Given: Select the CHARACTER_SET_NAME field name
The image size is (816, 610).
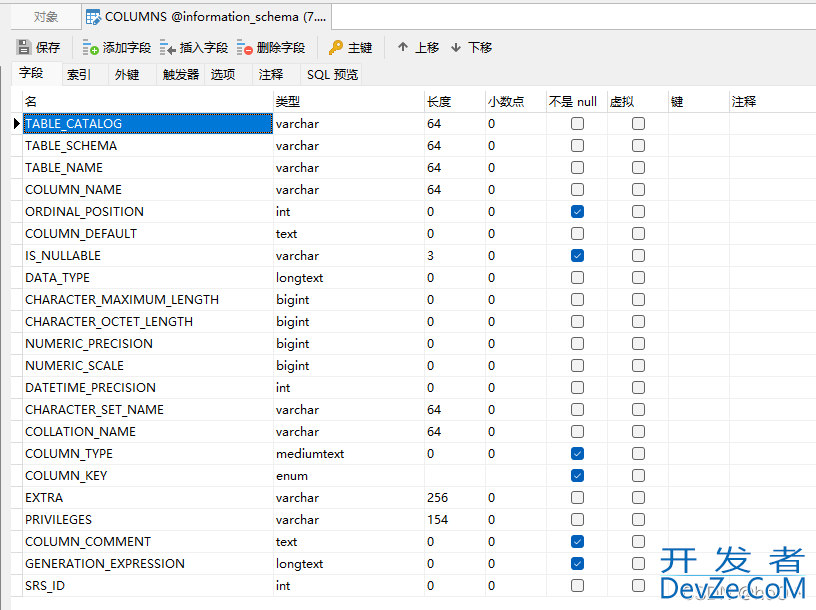Looking at the screenshot, I should (x=94, y=410).
